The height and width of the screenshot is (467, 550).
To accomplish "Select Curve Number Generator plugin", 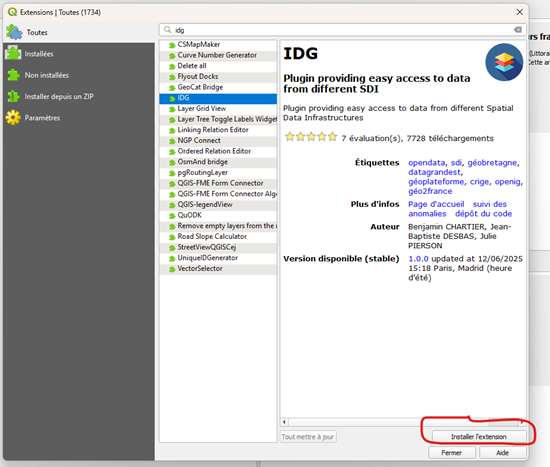I will 218,55.
